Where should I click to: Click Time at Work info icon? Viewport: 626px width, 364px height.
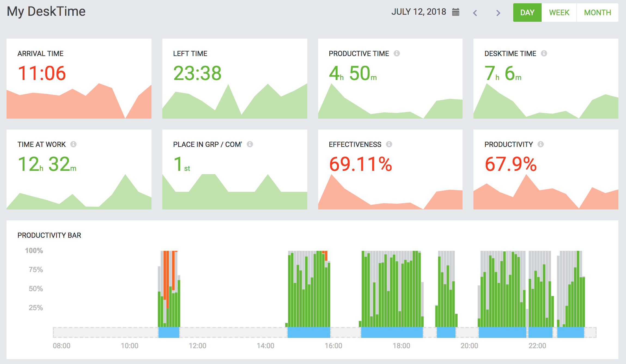(x=73, y=144)
